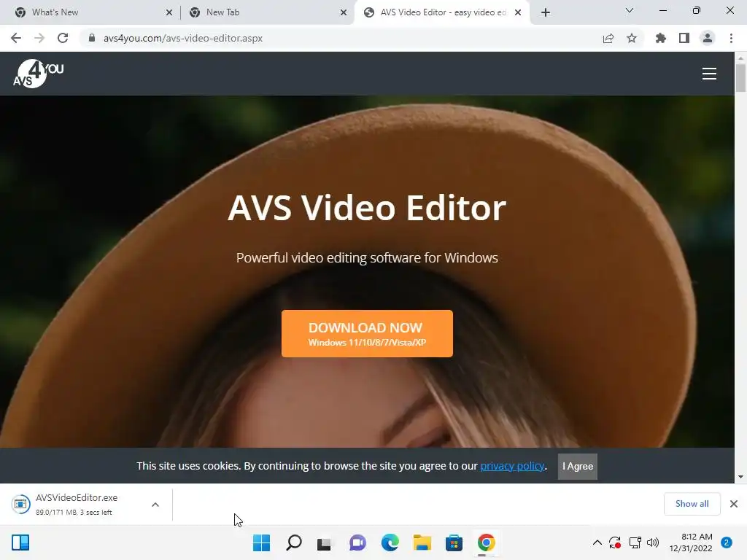Click the sync tray icon
Viewport: 747px width, 560px height.
point(615,542)
